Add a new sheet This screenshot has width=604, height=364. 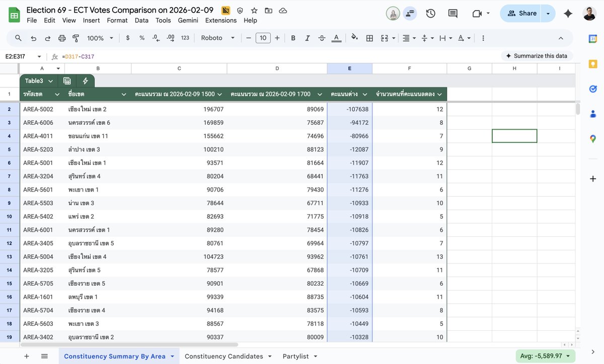pyautogui.click(x=27, y=356)
